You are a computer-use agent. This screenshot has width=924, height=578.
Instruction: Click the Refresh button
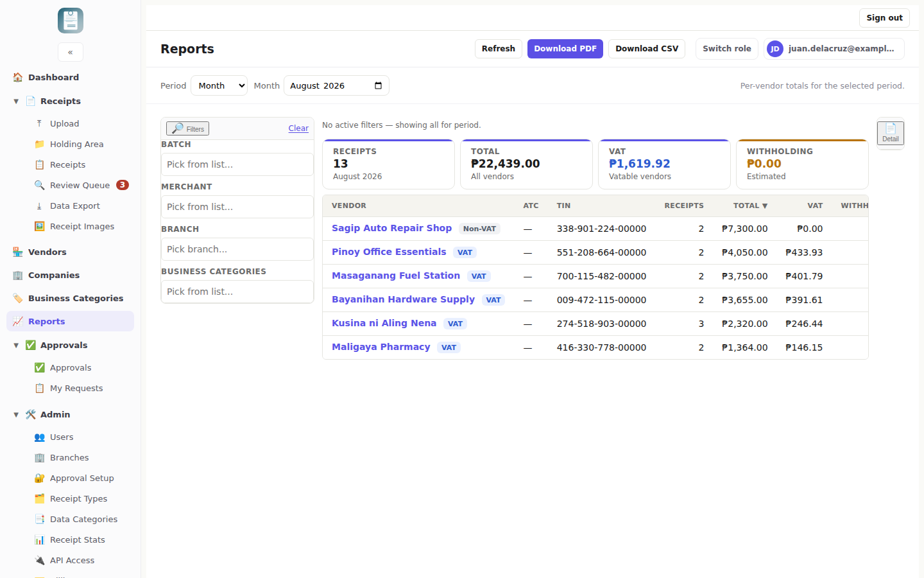tap(499, 49)
